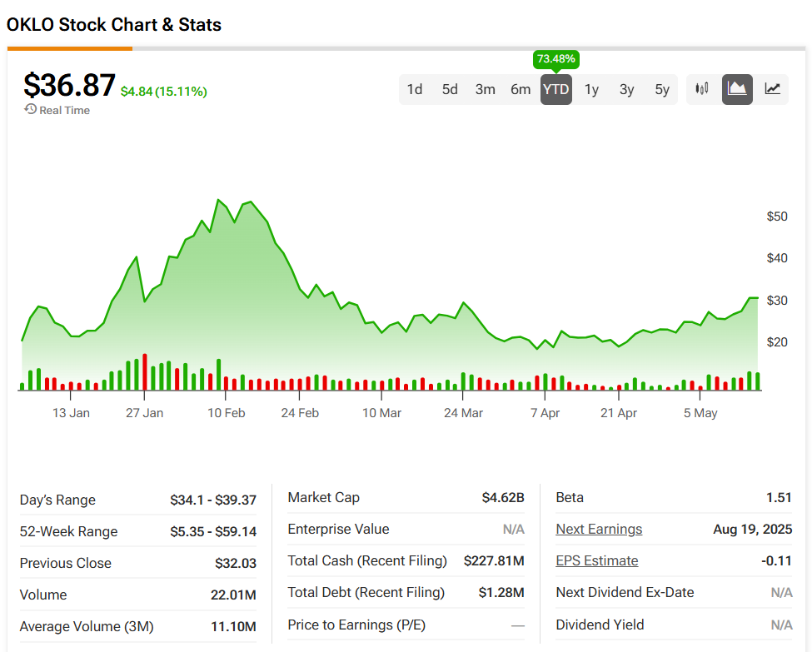Click the Average Volume (3M) label
812x652 pixels.
(87, 627)
